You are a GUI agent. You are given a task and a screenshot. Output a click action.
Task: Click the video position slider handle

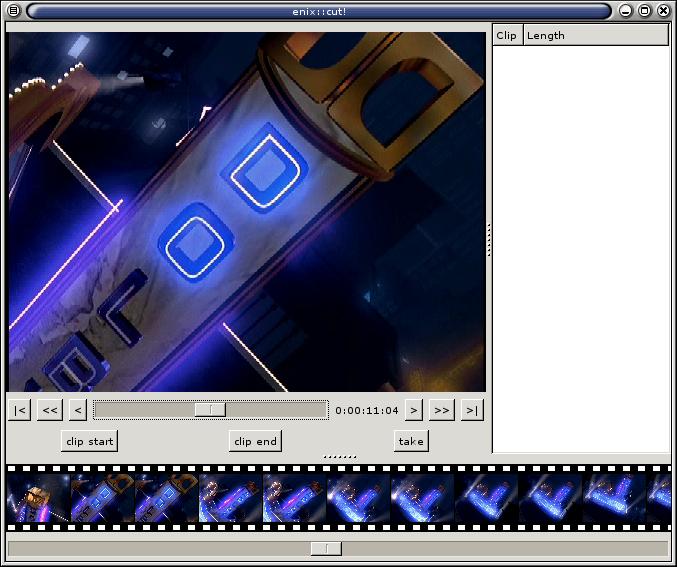pos(210,410)
